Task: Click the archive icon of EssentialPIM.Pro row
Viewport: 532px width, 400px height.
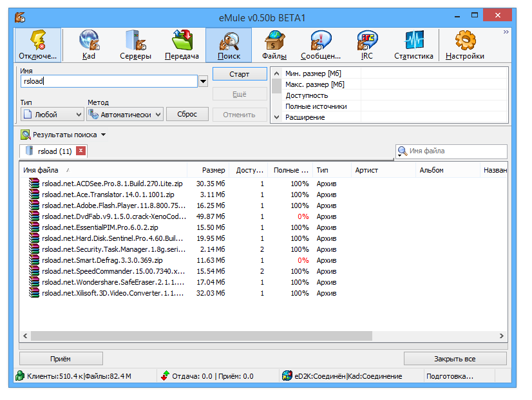Action: tap(34, 227)
